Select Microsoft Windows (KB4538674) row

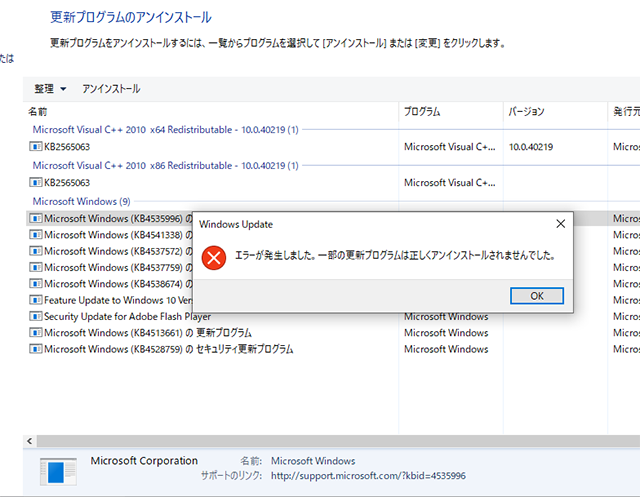[118, 284]
